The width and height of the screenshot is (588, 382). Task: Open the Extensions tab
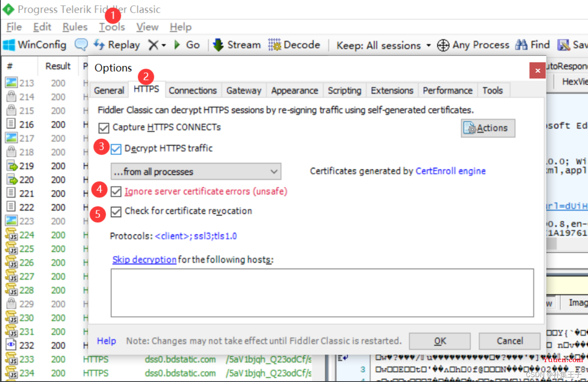tap(392, 90)
